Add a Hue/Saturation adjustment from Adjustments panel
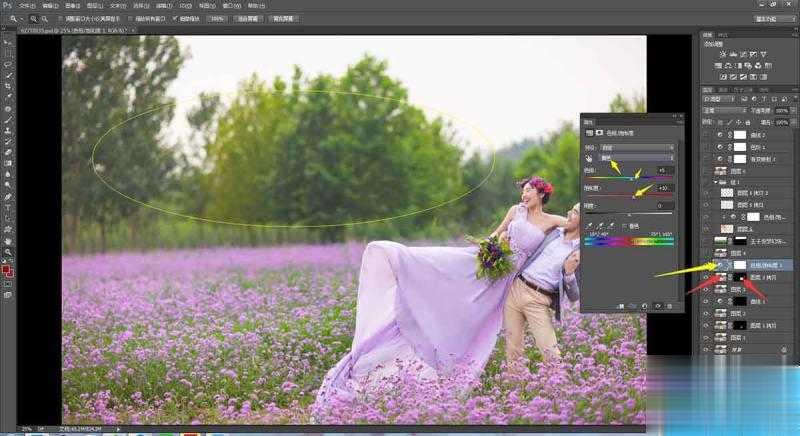The height and width of the screenshot is (436, 800). pyautogui.click(x=718, y=66)
